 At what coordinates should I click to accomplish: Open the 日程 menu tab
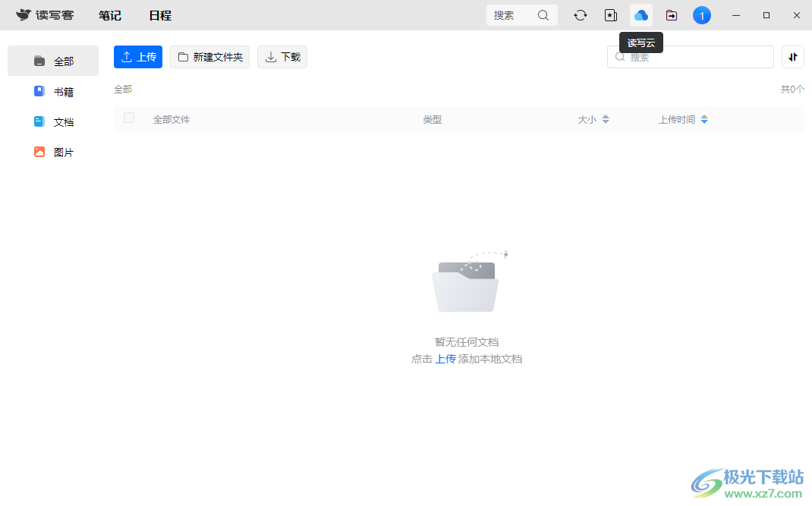point(160,15)
